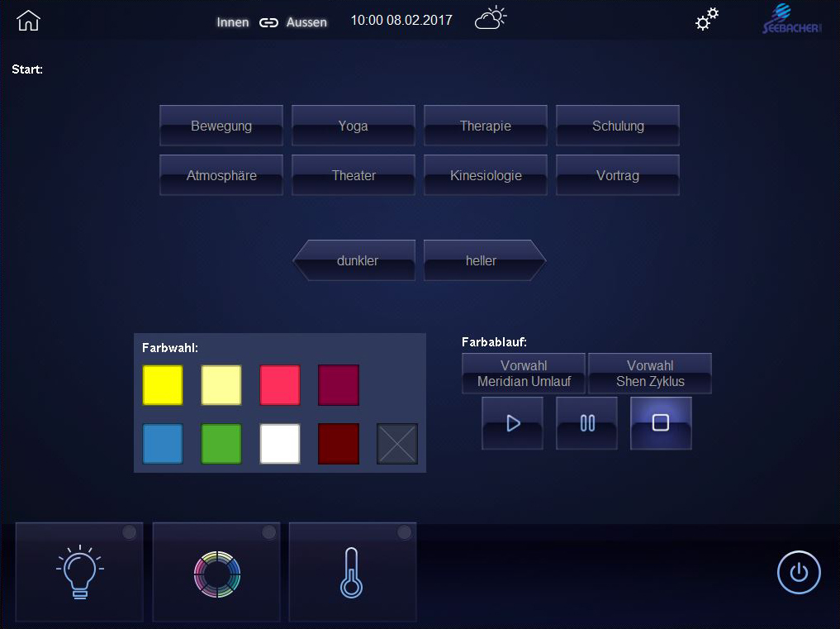840x629 pixels.
Task: Stop the color sequence
Action: click(661, 423)
